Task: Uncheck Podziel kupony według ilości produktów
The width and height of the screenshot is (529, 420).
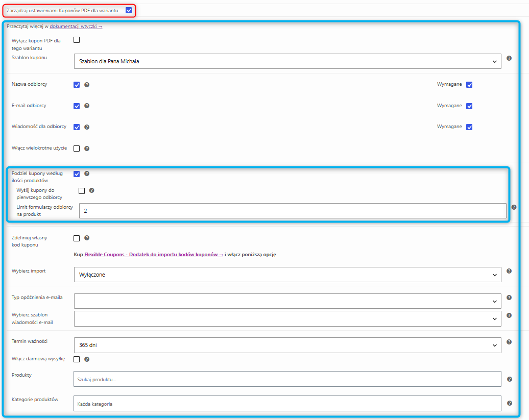Action: tap(77, 174)
